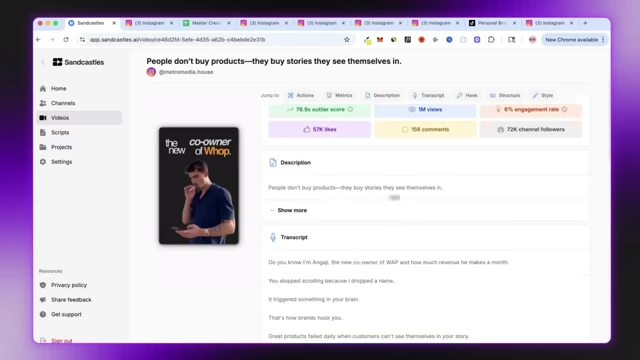Close the Sandcastles tab
Screen dimensions: 640x360
[x=114, y=23]
